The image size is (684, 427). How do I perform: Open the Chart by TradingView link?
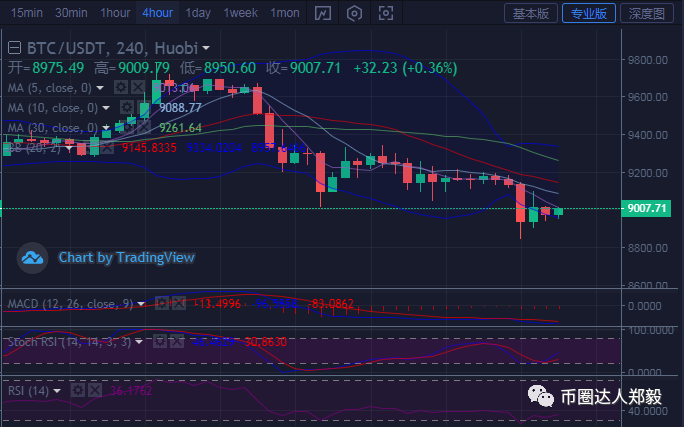pos(127,257)
